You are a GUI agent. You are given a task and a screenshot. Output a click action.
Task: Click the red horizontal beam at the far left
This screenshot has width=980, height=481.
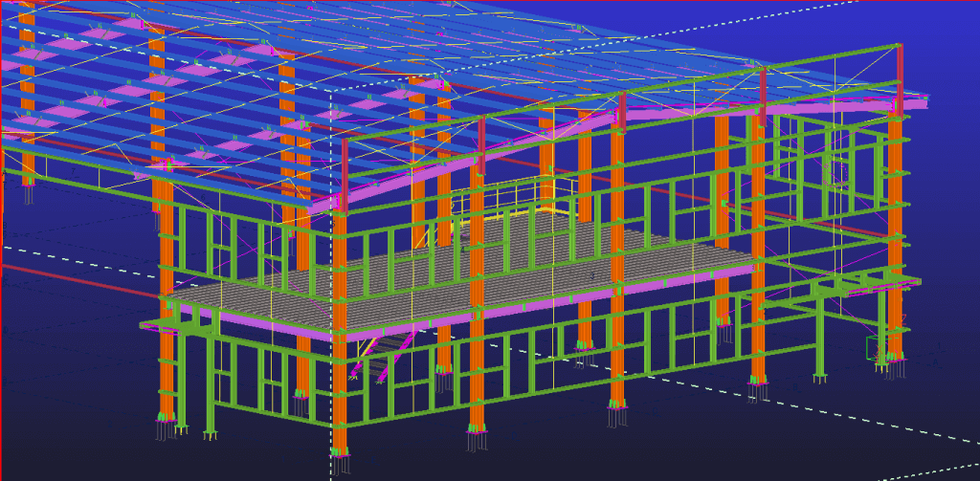pos(57,274)
